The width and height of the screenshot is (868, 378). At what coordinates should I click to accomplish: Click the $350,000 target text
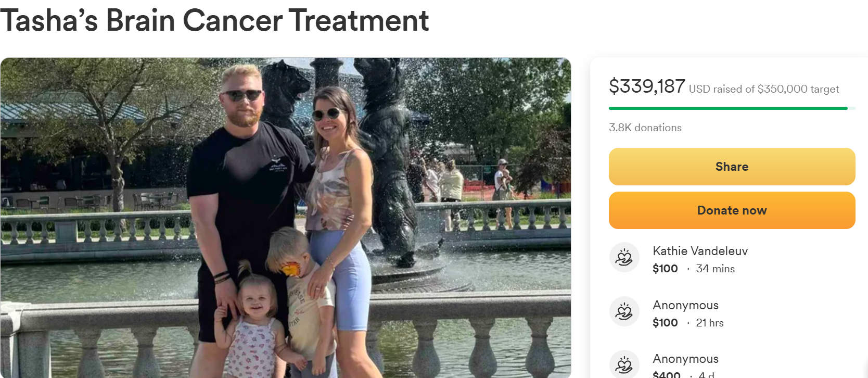(x=798, y=89)
